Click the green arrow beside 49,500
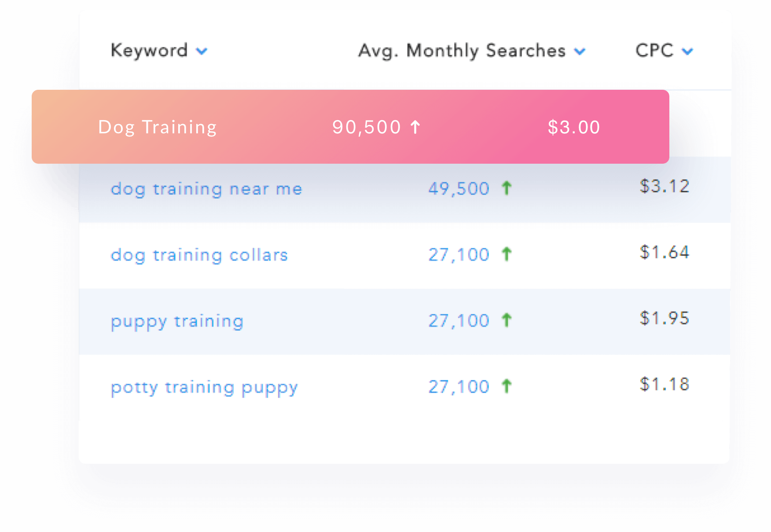771x532 pixels. pos(507,188)
